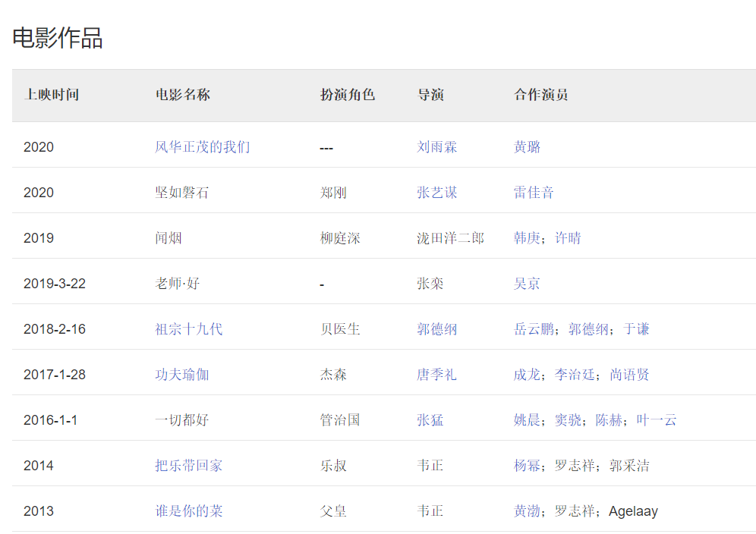The height and width of the screenshot is (534, 756).
Task: Click director link 刘雨霖
Action: click(x=436, y=147)
